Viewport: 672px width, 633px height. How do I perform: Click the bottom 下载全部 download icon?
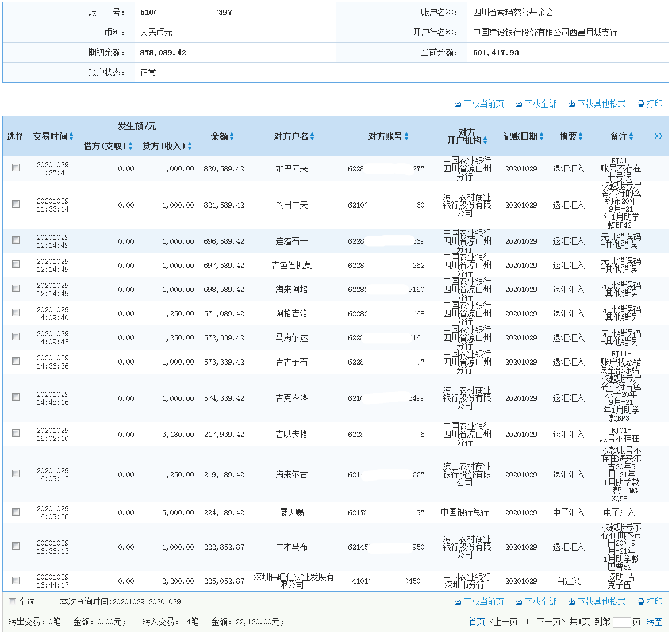click(519, 603)
